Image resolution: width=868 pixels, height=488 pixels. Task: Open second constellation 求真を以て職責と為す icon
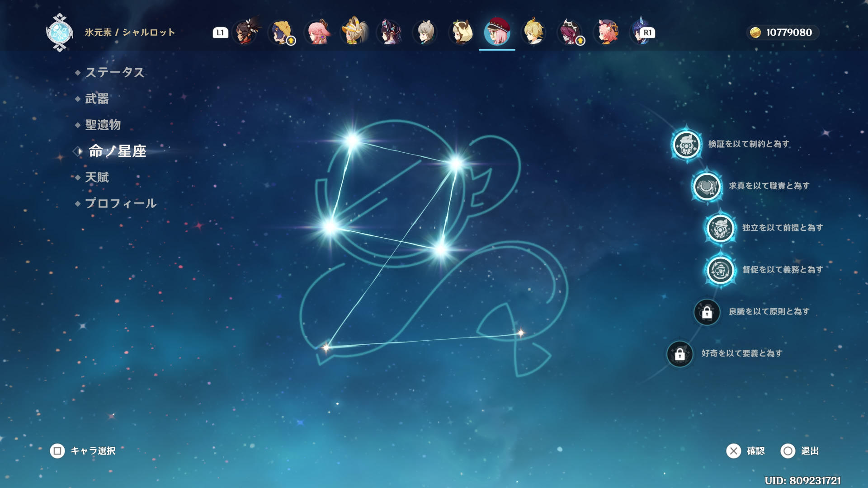point(707,186)
